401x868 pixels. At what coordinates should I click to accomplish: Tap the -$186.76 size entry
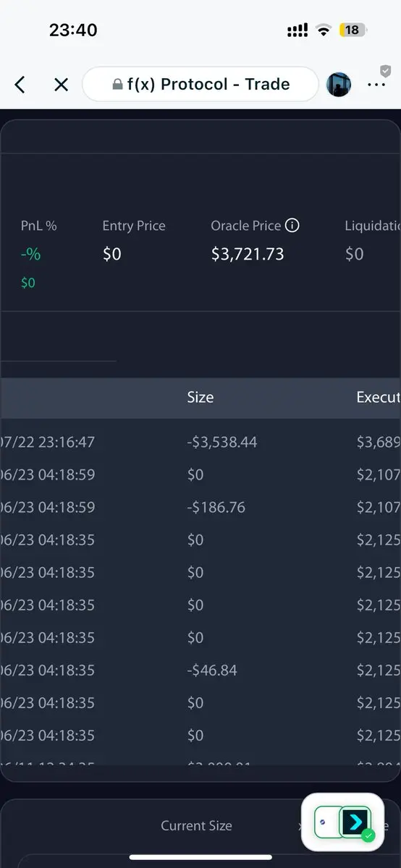(x=216, y=507)
